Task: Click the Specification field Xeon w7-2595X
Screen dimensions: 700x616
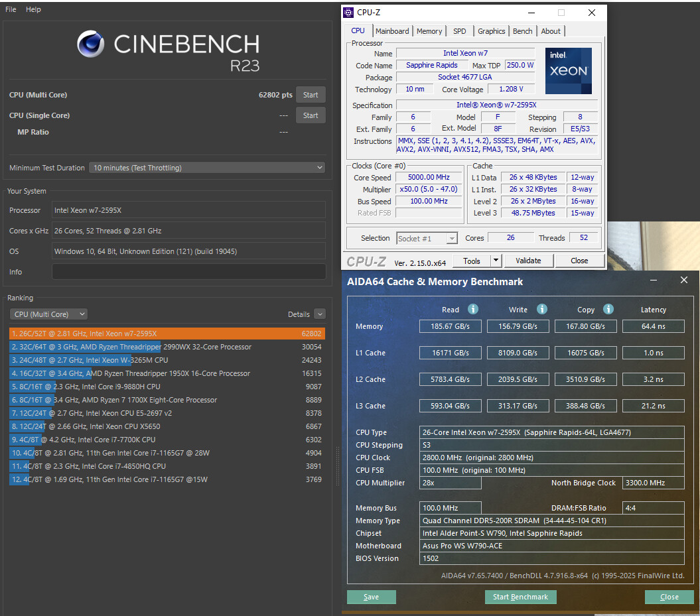Action: pyautogui.click(x=496, y=105)
